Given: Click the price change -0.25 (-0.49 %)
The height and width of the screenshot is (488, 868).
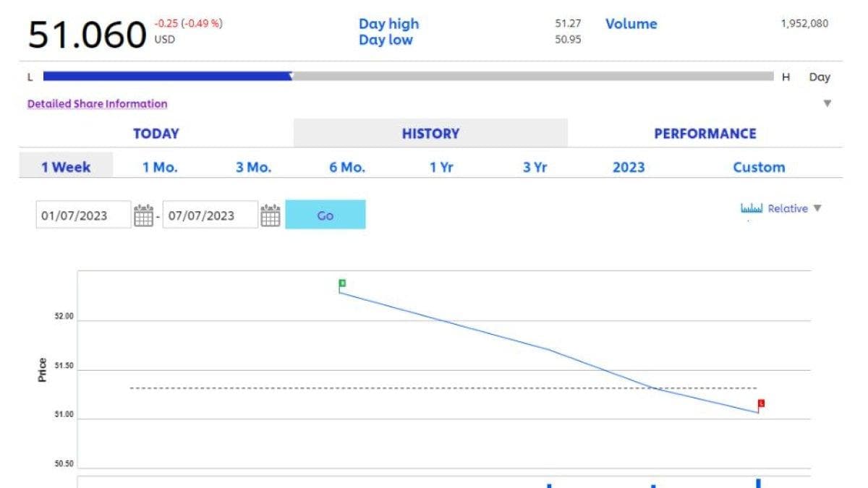Looking at the screenshot, I should [x=188, y=23].
